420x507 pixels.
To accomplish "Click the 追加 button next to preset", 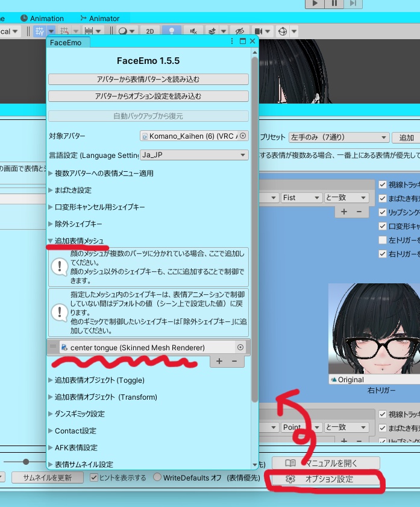I will (x=406, y=137).
